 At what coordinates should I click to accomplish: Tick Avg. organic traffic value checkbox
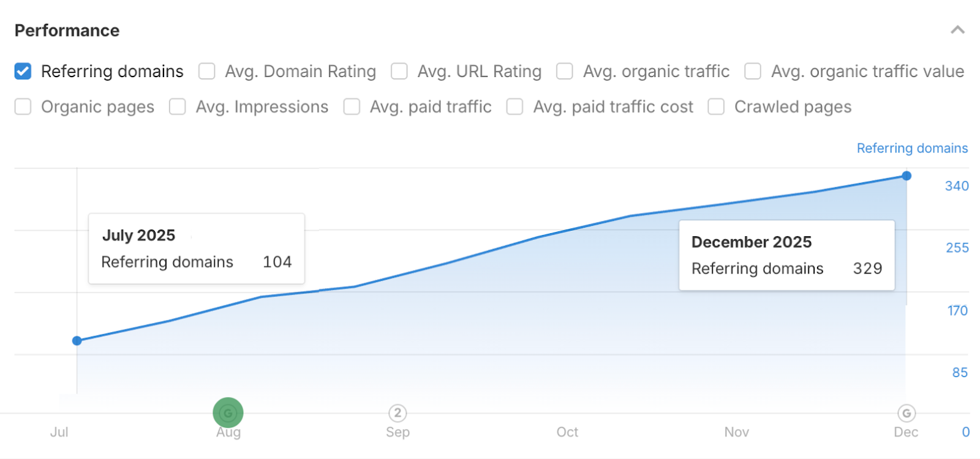(x=753, y=72)
